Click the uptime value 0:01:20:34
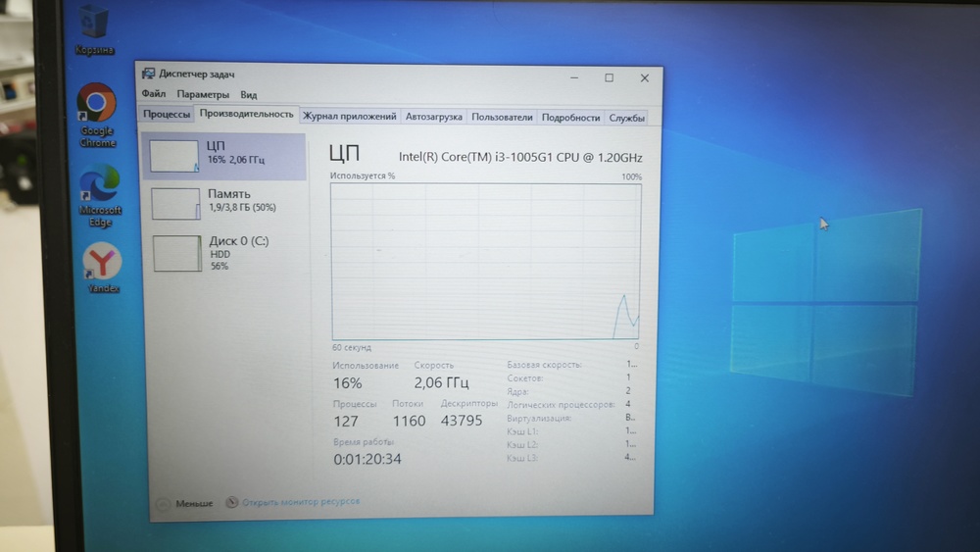The width and height of the screenshot is (980, 552). point(367,459)
